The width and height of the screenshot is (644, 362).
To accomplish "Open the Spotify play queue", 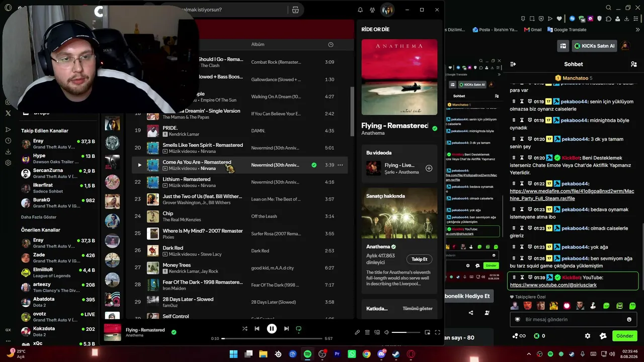I will tap(367, 332).
